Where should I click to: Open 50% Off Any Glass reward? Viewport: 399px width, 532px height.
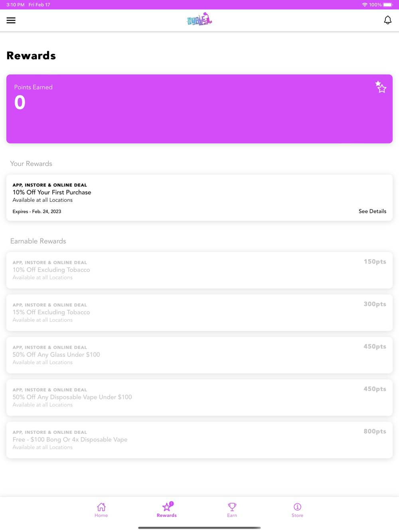tap(199, 355)
